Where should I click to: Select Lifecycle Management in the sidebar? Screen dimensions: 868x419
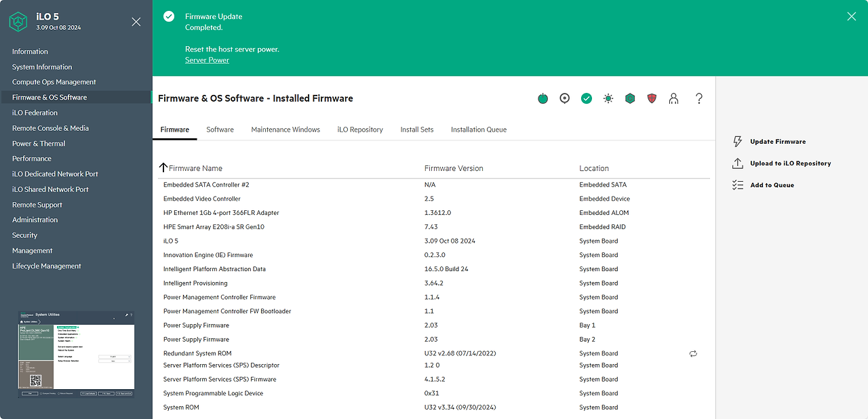46,266
